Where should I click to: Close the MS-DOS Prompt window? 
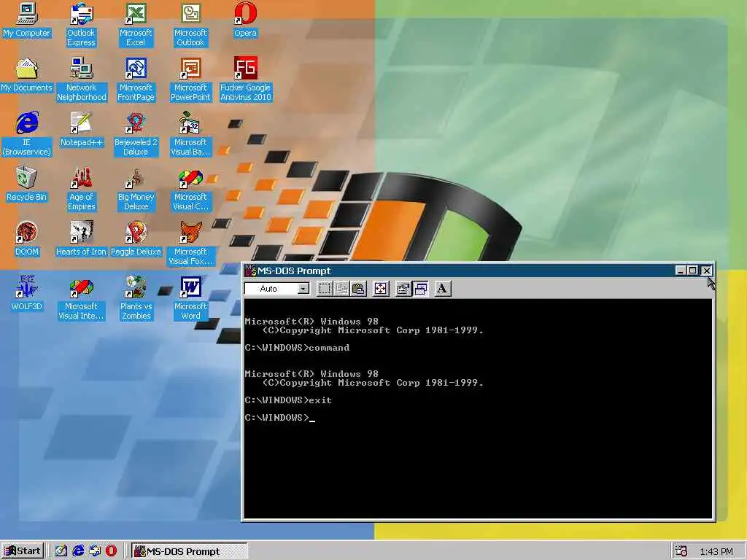pyautogui.click(x=706, y=271)
